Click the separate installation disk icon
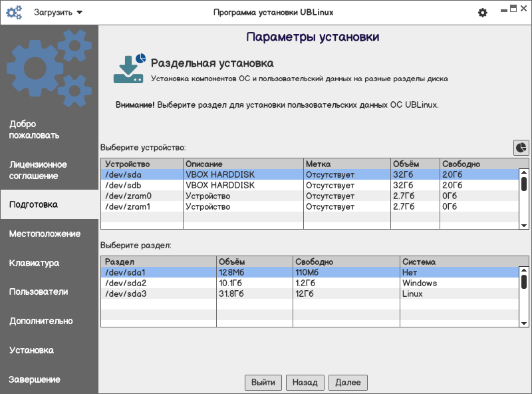 point(129,69)
